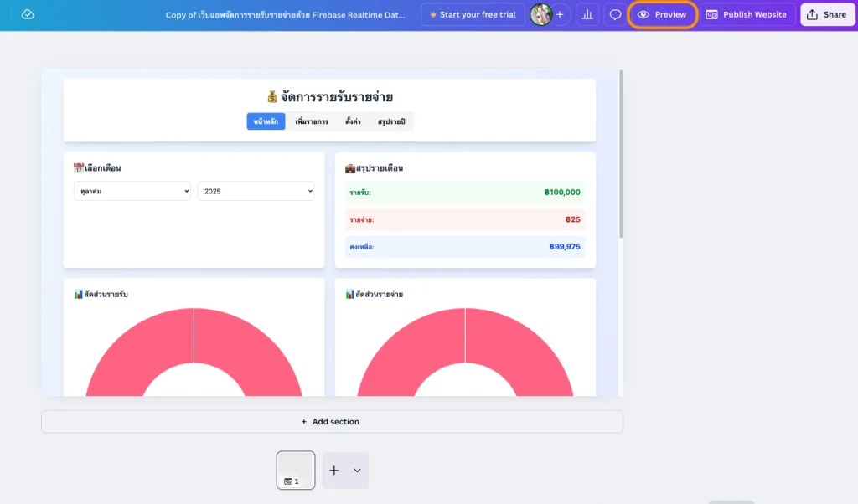Add a new page with plus icon
Screen dimensions: 858x504
tap(334, 471)
